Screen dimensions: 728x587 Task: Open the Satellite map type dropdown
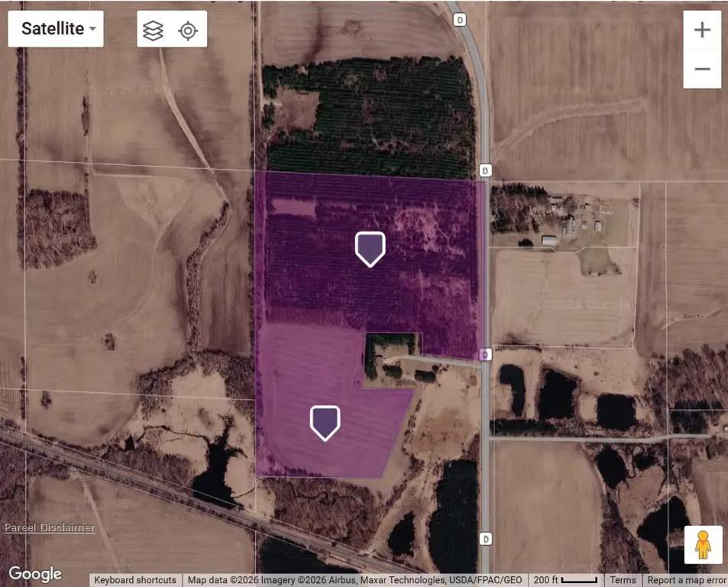click(56, 29)
